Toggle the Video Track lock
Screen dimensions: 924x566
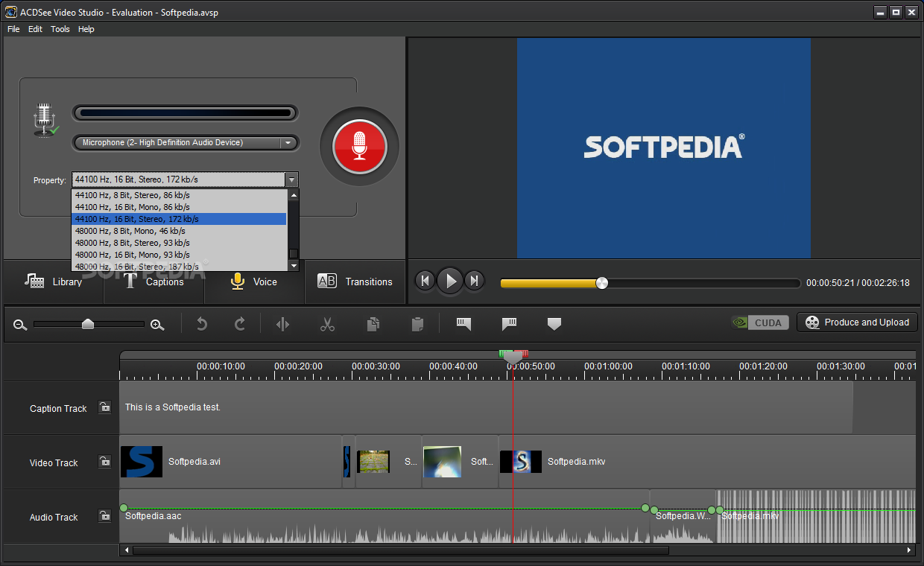[104, 462]
